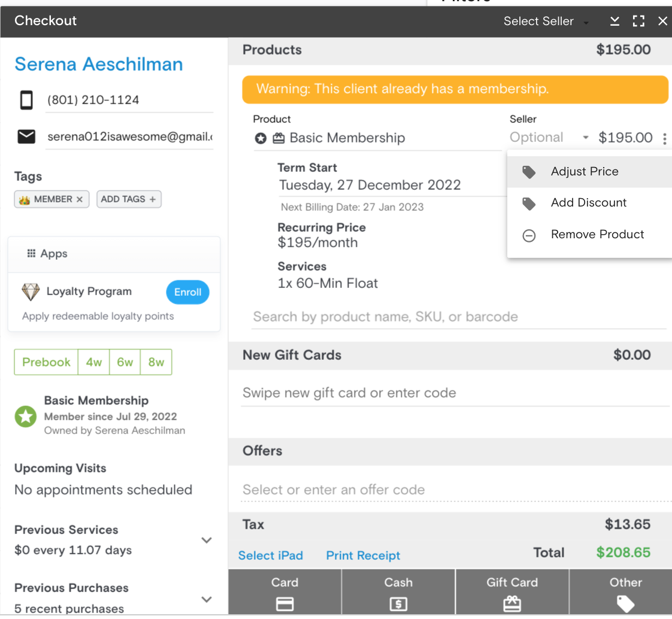Click the email envelope icon
Image resolution: width=672 pixels, height=619 pixels.
point(26,137)
